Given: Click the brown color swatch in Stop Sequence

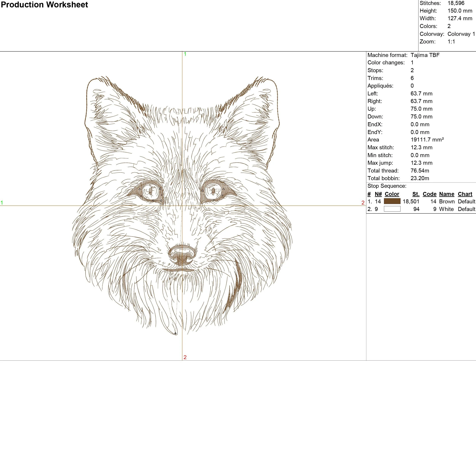Looking at the screenshot, I should coord(392,201).
